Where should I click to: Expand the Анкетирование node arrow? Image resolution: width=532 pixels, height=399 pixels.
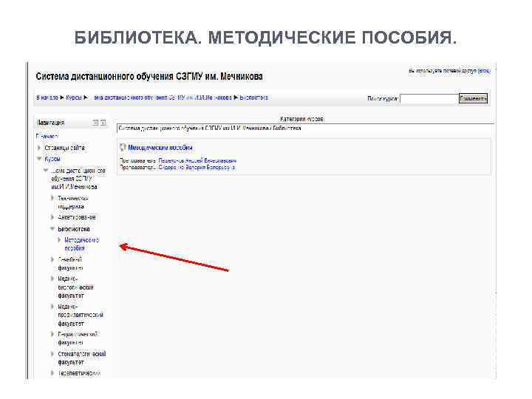point(52,217)
